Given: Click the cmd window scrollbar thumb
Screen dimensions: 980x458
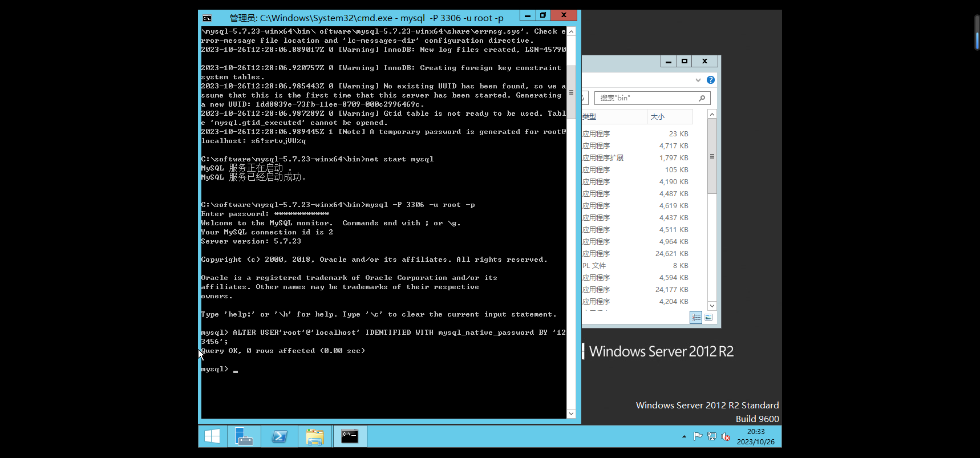Looking at the screenshot, I should (571, 92).
